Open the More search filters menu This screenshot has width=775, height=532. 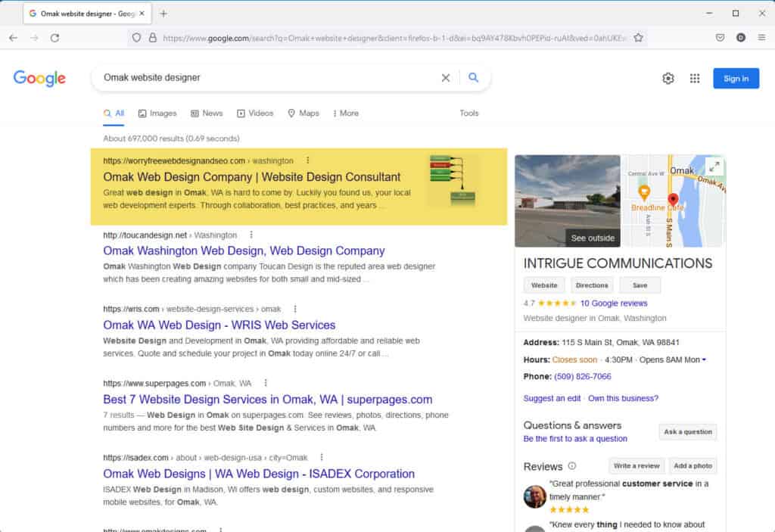coord(345,114)
